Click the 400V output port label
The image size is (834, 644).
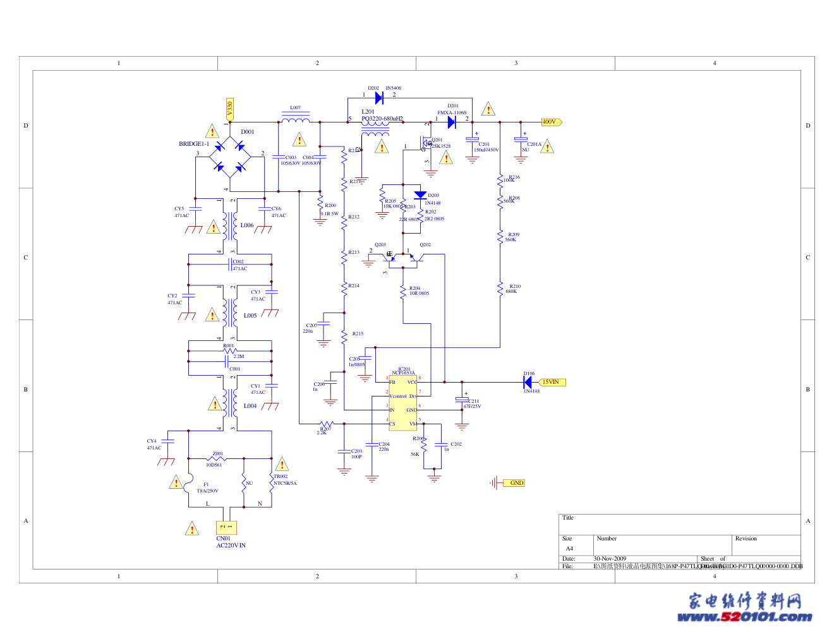point(552,122)
